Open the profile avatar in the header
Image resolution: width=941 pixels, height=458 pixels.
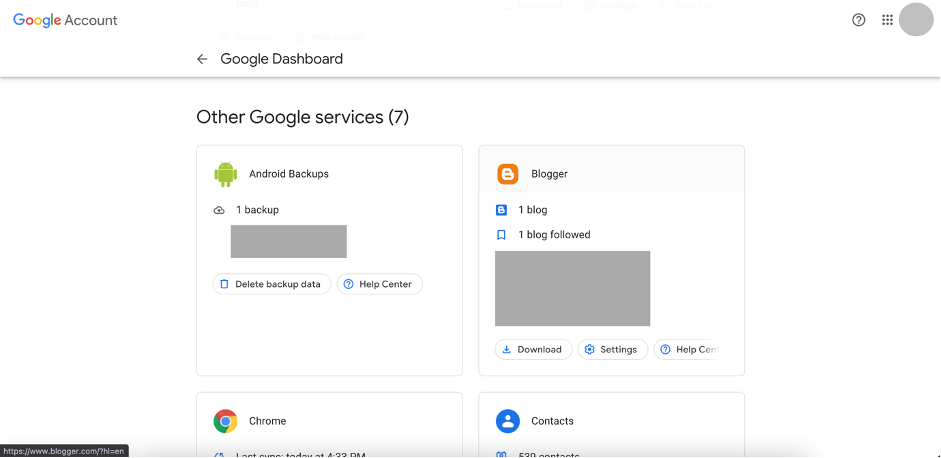pyautogui.click(x=916, y=20)
